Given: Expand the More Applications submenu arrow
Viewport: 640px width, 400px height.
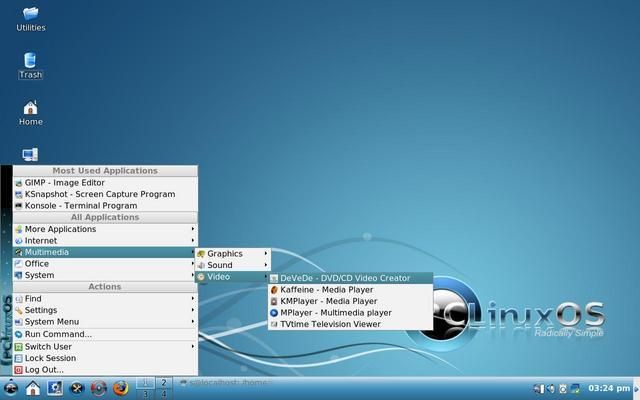Looking at the screenshot, I should pos(193,229).
